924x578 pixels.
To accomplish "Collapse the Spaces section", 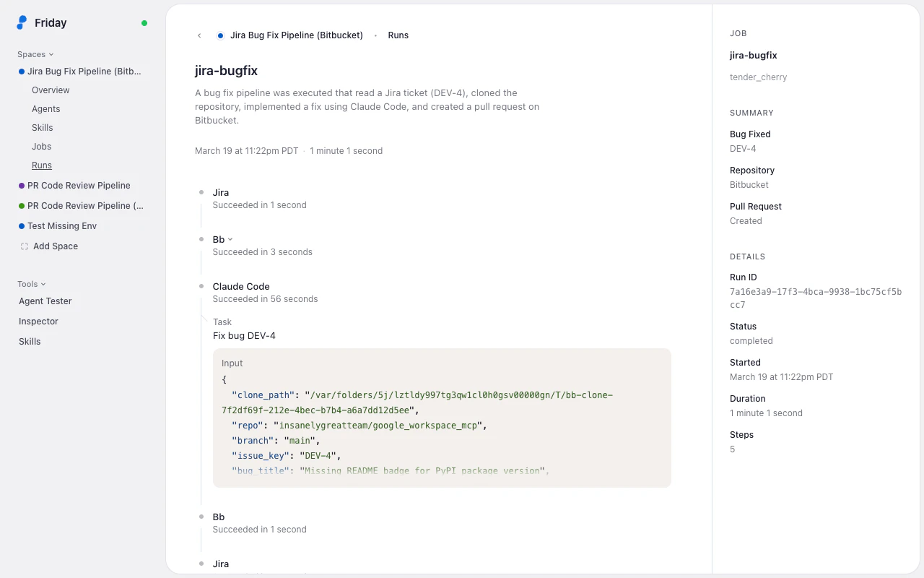I will [x=35, y=54].
